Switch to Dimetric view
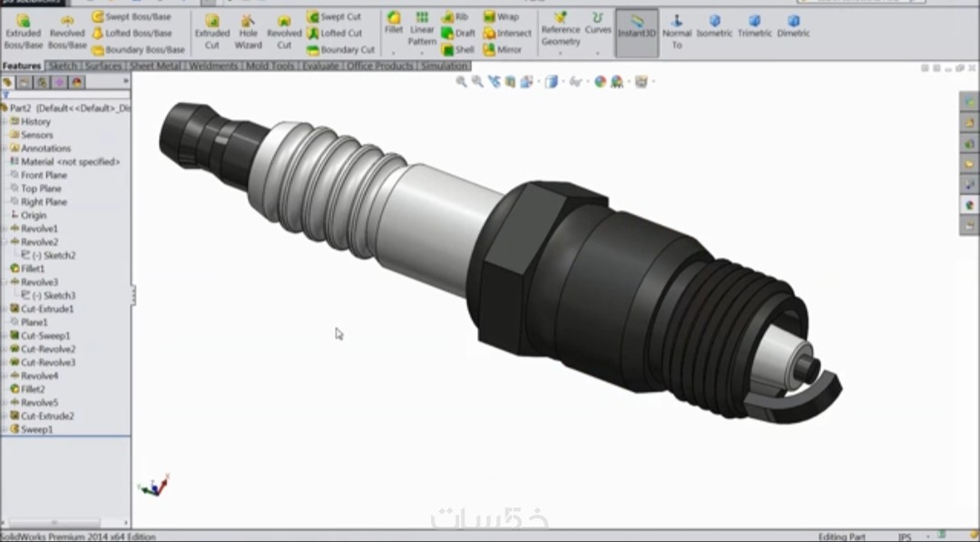Screen dimensions: 980x542 click(x=793, y=27)
